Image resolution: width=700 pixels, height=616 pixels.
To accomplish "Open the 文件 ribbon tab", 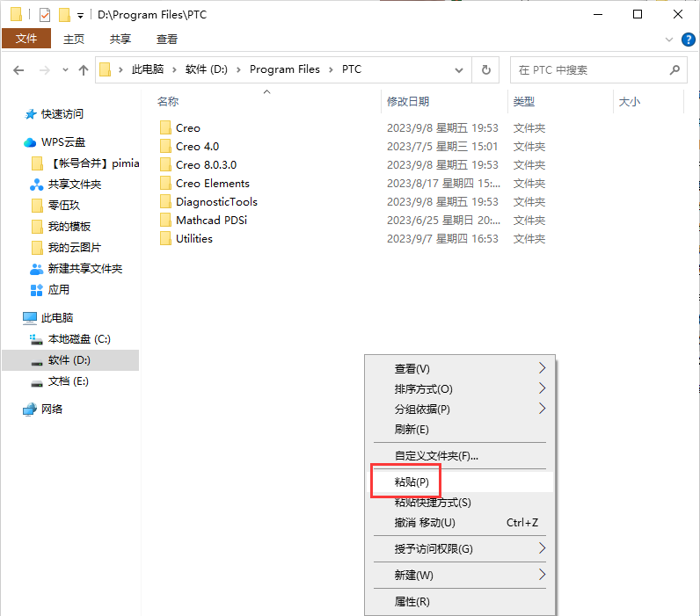I will point(26,39).
